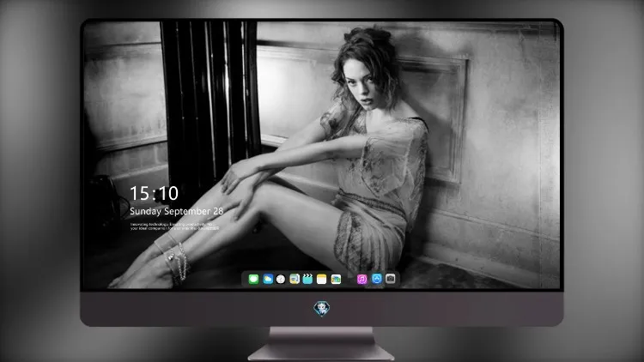The height and width of the screenshot is (362, 644).
Task: Click the 15:10 clock widget
Action: coord(154,193)
